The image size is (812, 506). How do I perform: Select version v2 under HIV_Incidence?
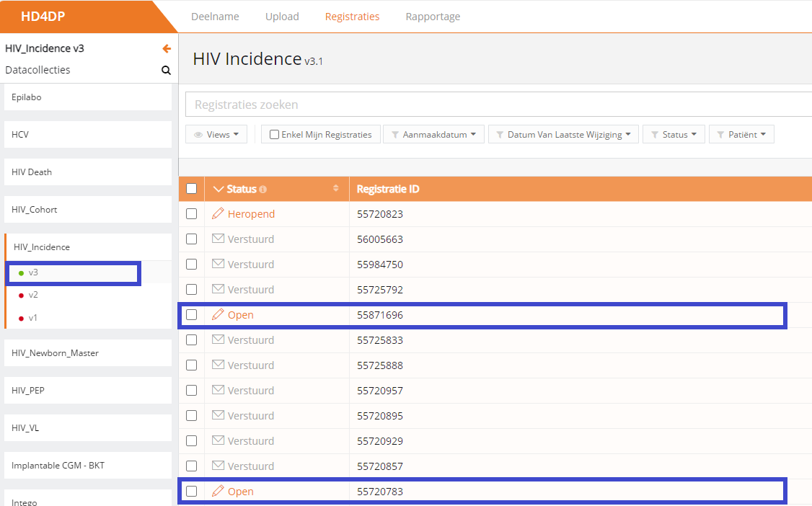click(33, 295)
